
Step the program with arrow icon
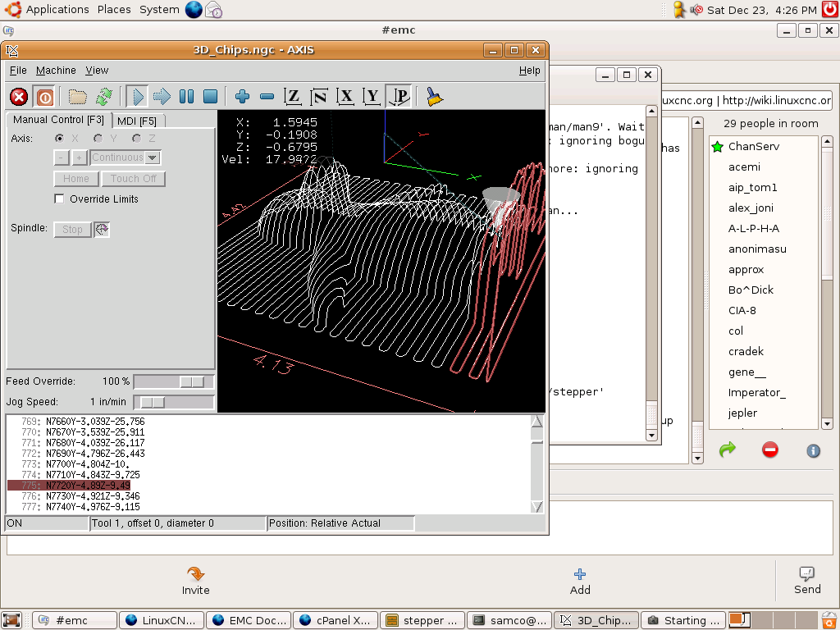pos(162,97)
